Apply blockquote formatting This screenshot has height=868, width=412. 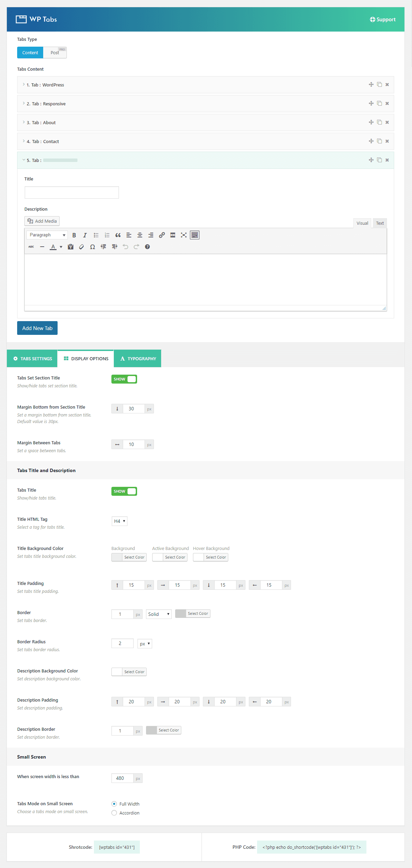point(118,235)
